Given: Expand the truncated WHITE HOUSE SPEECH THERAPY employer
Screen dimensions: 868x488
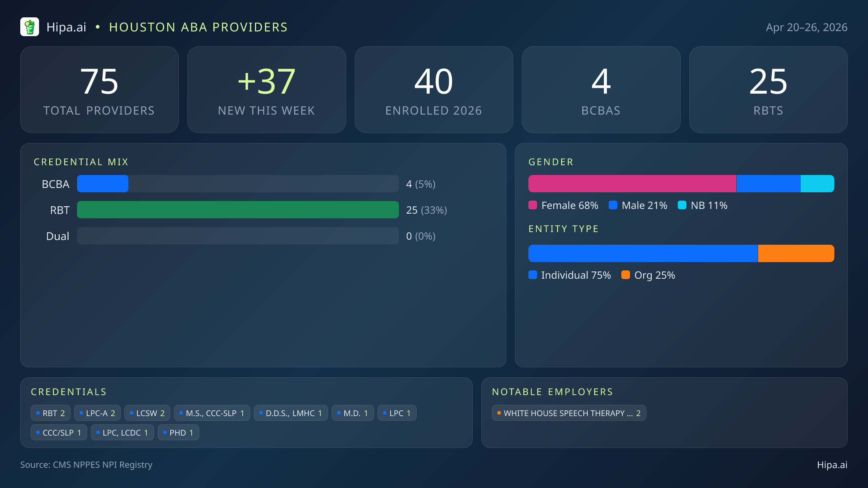Looking at the screenshot, I should click(569, 412).
